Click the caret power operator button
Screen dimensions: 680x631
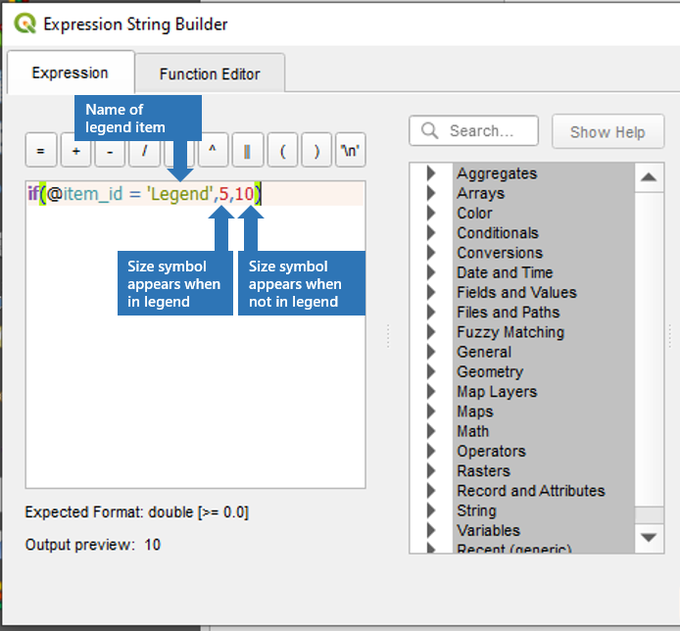(212, 150)
